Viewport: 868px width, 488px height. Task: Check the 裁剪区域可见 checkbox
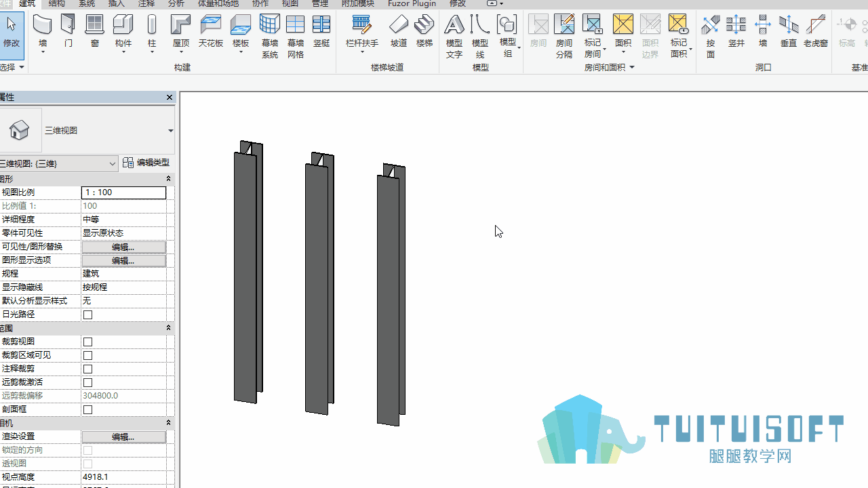[87, 355]
